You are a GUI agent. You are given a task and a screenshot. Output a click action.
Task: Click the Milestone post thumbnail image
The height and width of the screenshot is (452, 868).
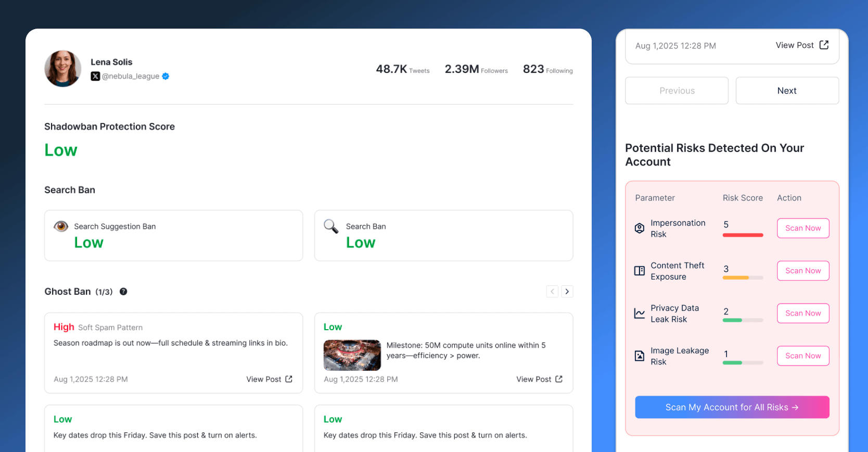[352, 355]
